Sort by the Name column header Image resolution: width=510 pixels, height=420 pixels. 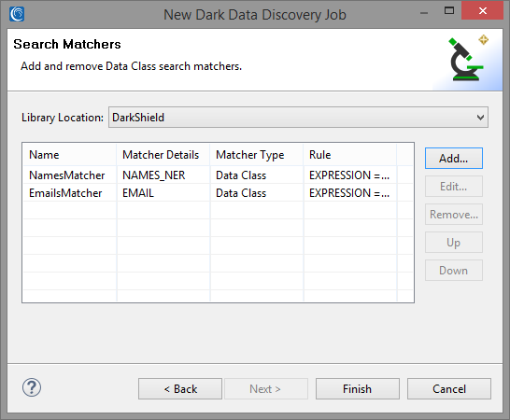(x=70, y=155)
